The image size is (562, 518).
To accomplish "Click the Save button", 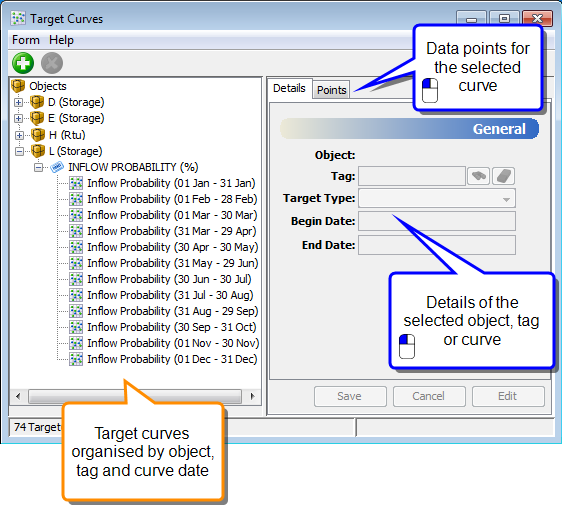I will (x=350, y=396).
